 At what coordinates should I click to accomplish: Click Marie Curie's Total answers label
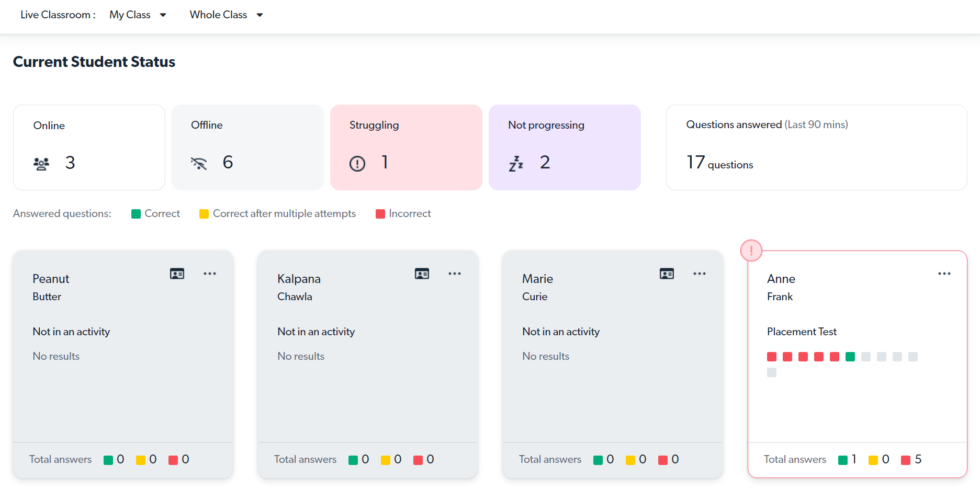[x=550, y=459]
